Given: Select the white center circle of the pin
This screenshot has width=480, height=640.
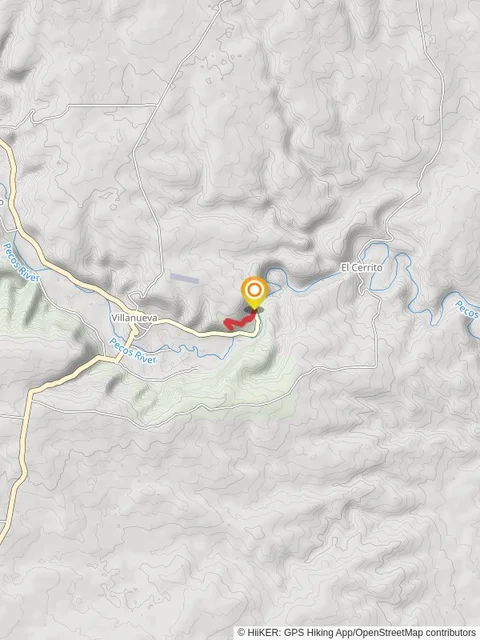Looking at the screenshot, I should pyautogui.click(x=254, y=290).
